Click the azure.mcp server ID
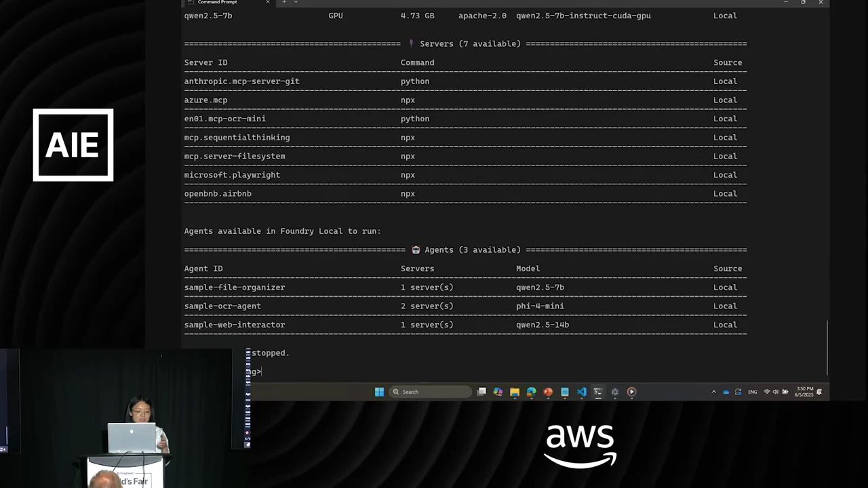Viewport: 868px width, 488px height. click(x=206, y=100)
